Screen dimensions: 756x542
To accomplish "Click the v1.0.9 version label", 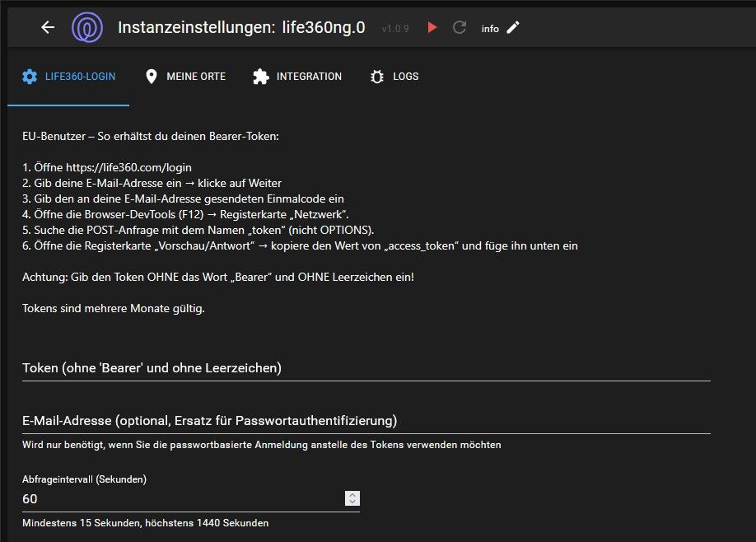I will [x=396, y=28].
